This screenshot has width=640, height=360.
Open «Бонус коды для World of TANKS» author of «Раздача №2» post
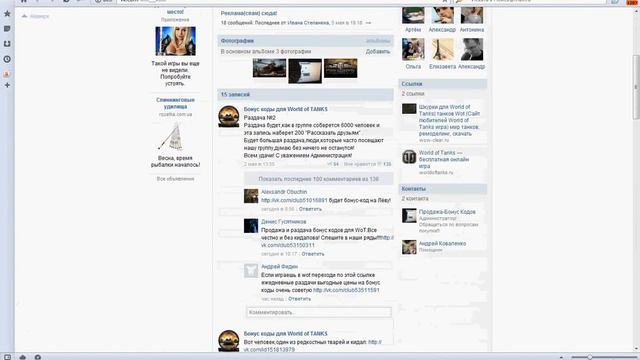click(x=285, y=109)
